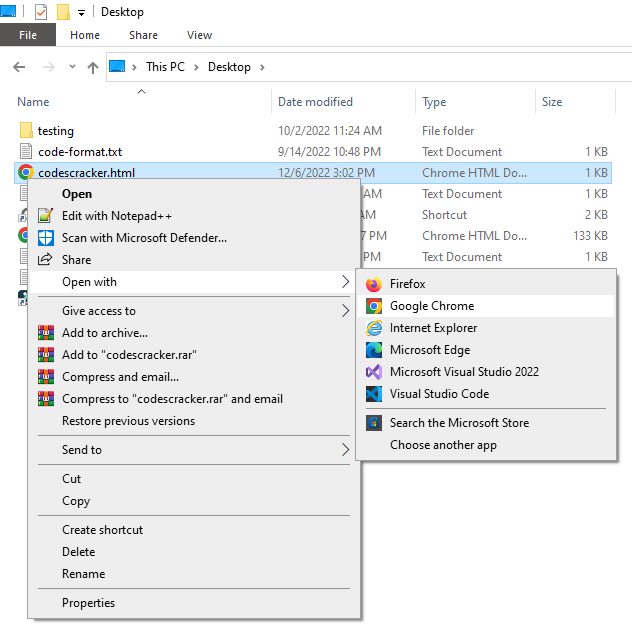Choose Rename in the context menu
Viewport: 632px width, 633px height.
[x=83, y=574]
